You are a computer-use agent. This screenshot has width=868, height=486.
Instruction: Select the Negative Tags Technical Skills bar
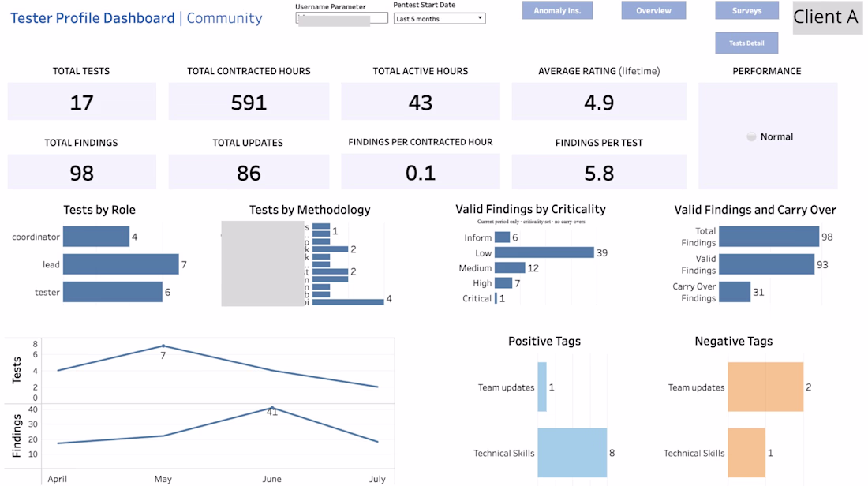click(746, 452)
